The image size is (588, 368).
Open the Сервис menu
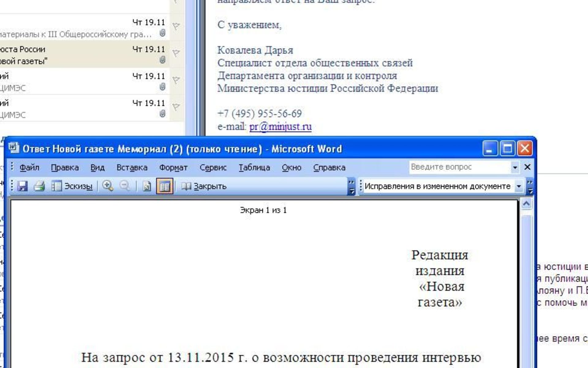[213, 167]
